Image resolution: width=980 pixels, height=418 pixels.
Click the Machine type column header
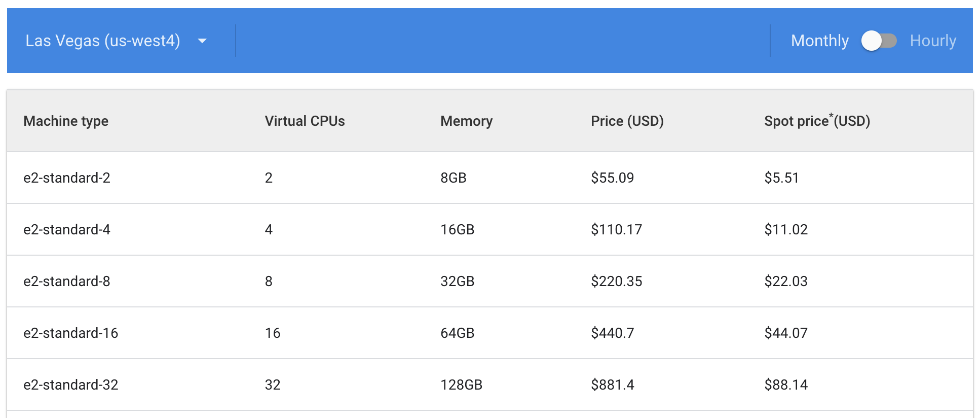(x=66, y=121)
